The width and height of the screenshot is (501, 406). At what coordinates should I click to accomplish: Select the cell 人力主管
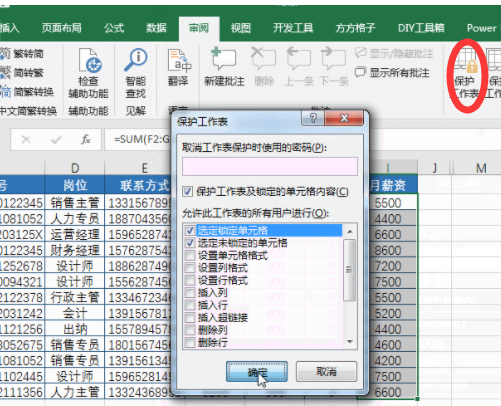coord(75,392)
